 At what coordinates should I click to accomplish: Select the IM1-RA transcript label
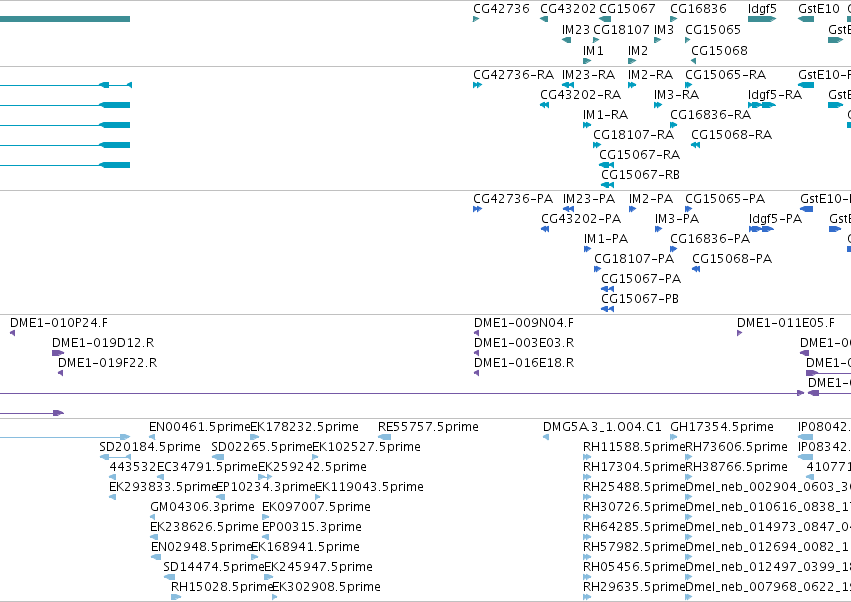(605, 115)
